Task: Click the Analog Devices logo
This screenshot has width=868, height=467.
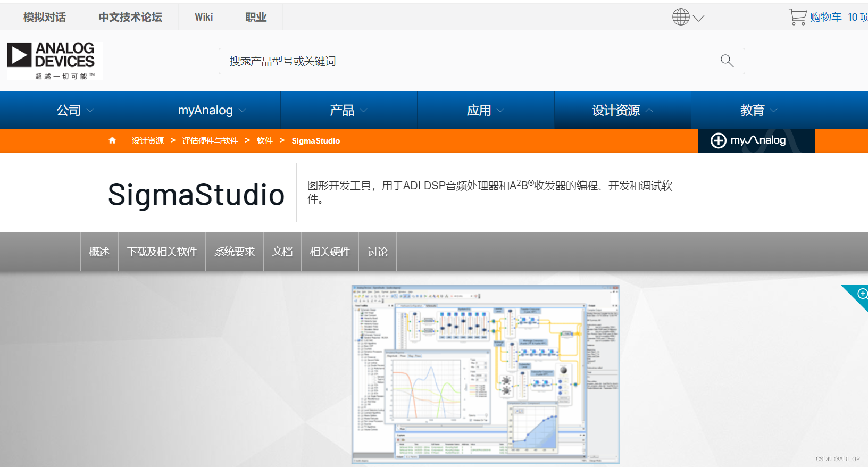Action: 54,61
